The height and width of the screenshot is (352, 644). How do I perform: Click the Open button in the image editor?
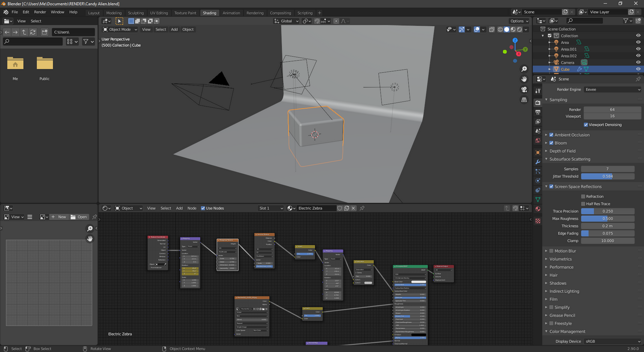79,217
